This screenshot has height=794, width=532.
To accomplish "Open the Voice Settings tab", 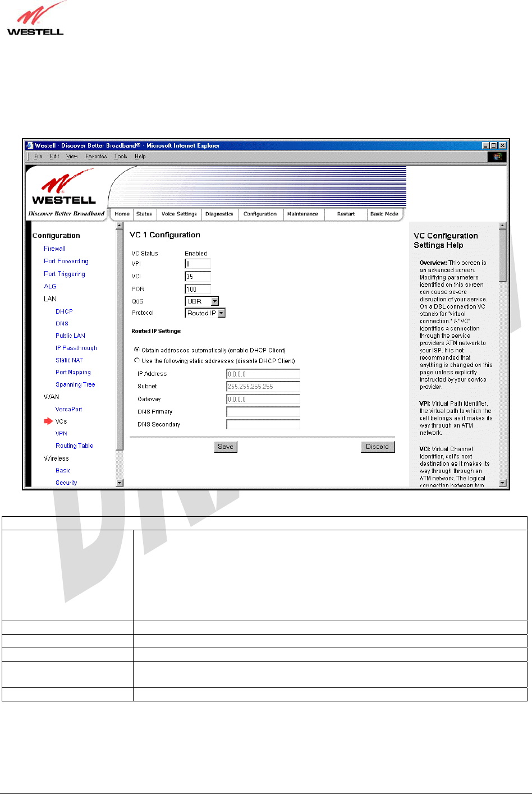I will [x=179, y=214].
